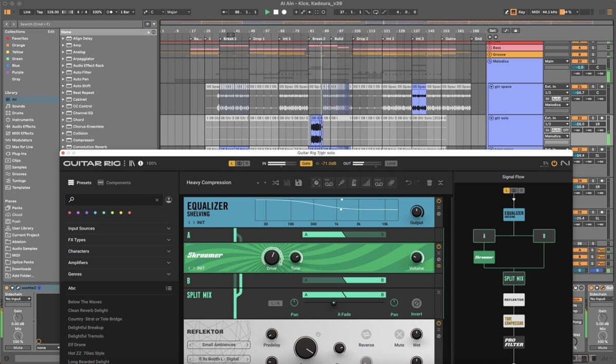Open the POST Tapedeck icon in Guitar Rig
The image size is (616, 364).
coord(378,183)
